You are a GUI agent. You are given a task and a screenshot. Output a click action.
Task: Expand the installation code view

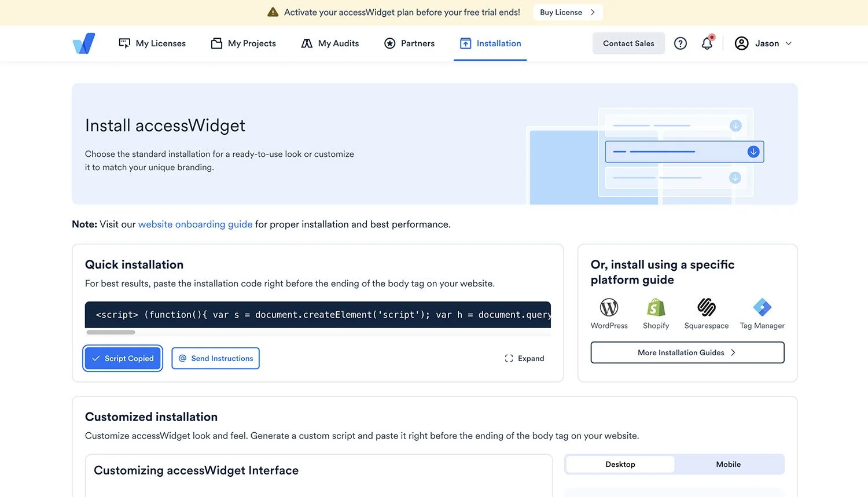point(524,358)
